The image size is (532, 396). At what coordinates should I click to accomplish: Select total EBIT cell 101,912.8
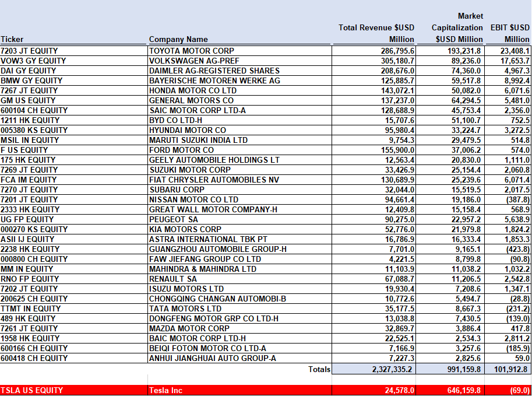[508, 369]
